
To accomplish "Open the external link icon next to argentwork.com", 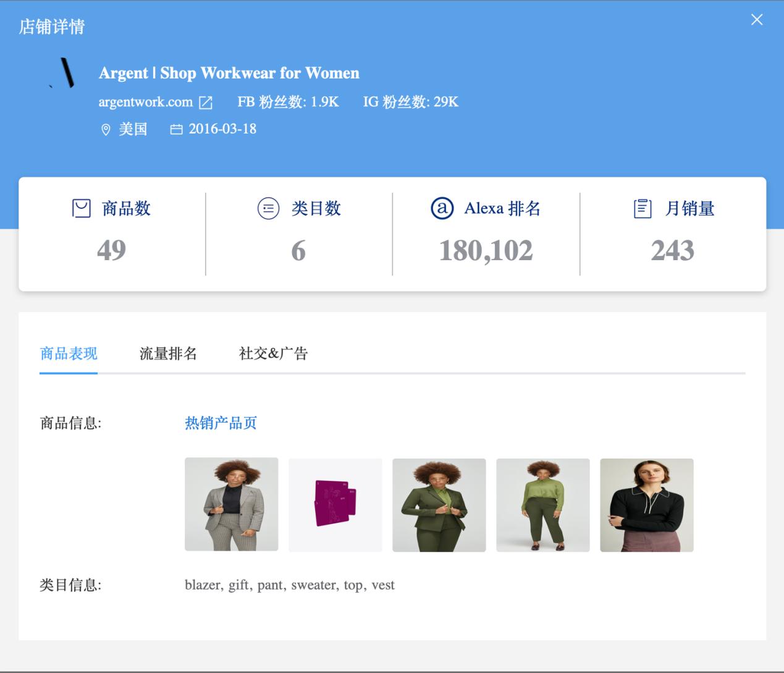I will click(206, 101).
